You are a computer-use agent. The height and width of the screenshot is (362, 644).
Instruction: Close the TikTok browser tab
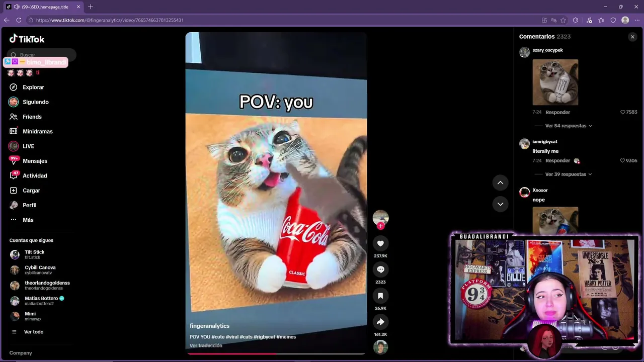[x=78, y=7]
